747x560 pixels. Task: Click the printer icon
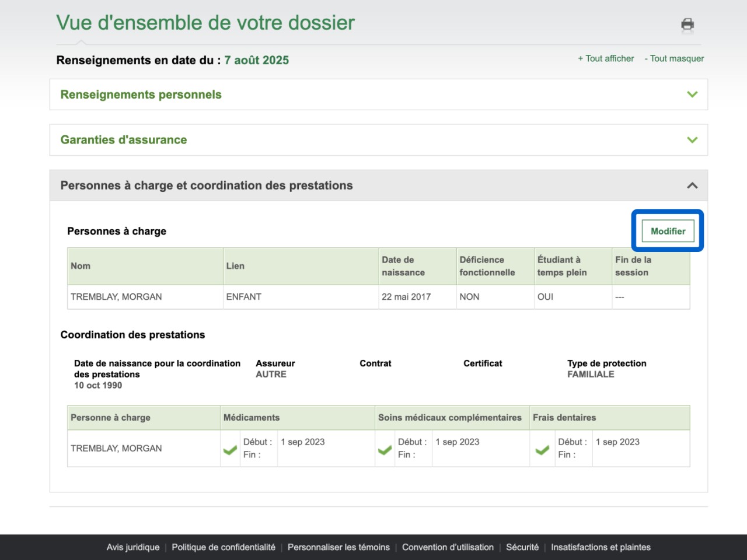[x=687, y=24]
